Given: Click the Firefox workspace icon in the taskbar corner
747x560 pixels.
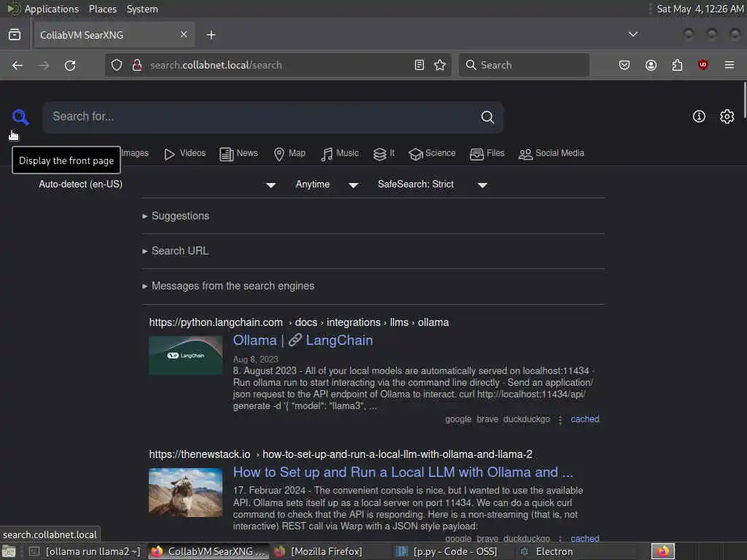Looking at the screenshot, I should pos(663,551).
